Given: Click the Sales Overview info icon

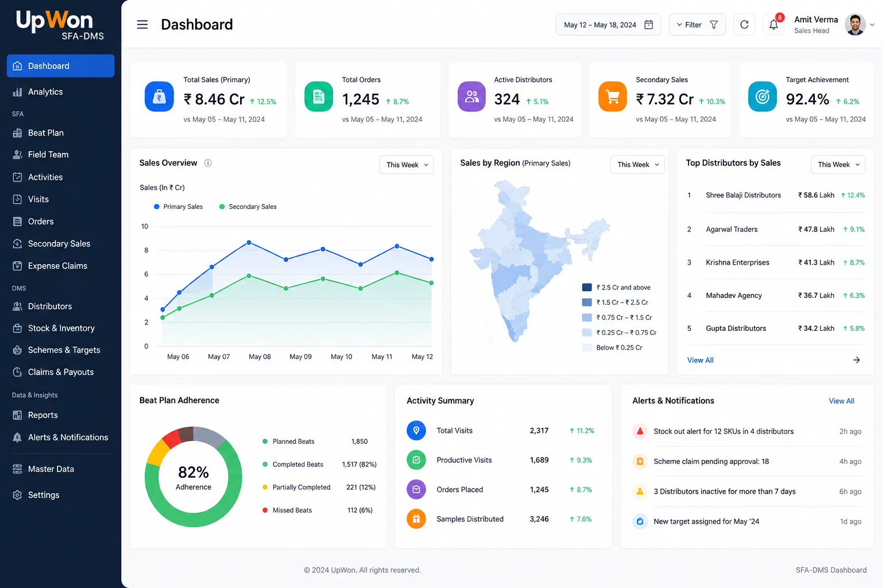Looking at the screenshot, I should point(208,163).
